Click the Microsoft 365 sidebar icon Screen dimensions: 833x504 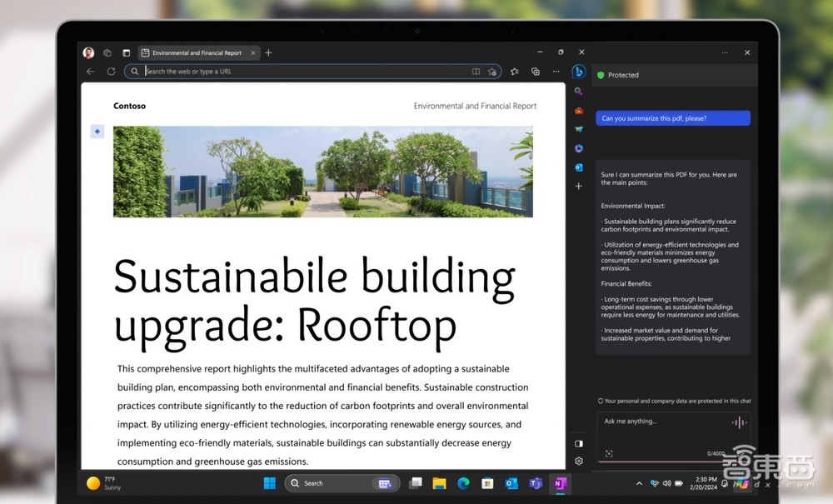pyautogui.click(x=579, y=148)
